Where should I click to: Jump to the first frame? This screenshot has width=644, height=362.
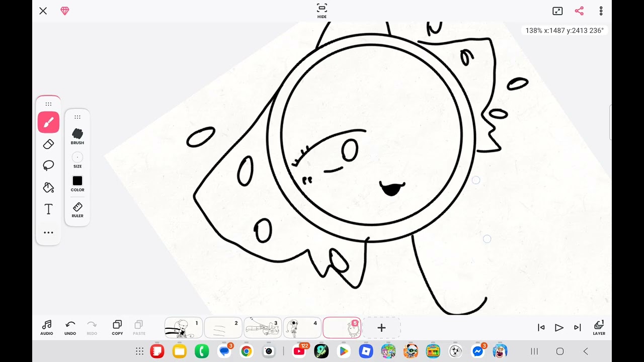click(x=541, y=328)
